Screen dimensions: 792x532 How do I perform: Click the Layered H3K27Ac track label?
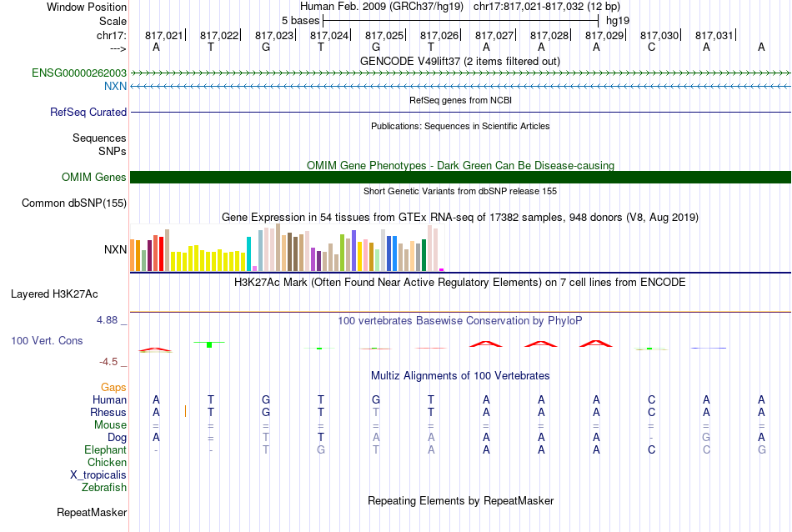point(54,294)
